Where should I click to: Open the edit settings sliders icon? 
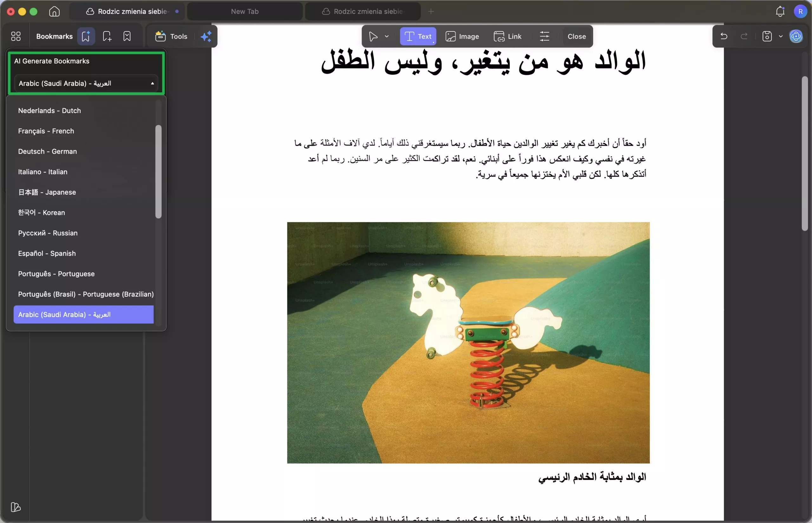coord(544,36)
